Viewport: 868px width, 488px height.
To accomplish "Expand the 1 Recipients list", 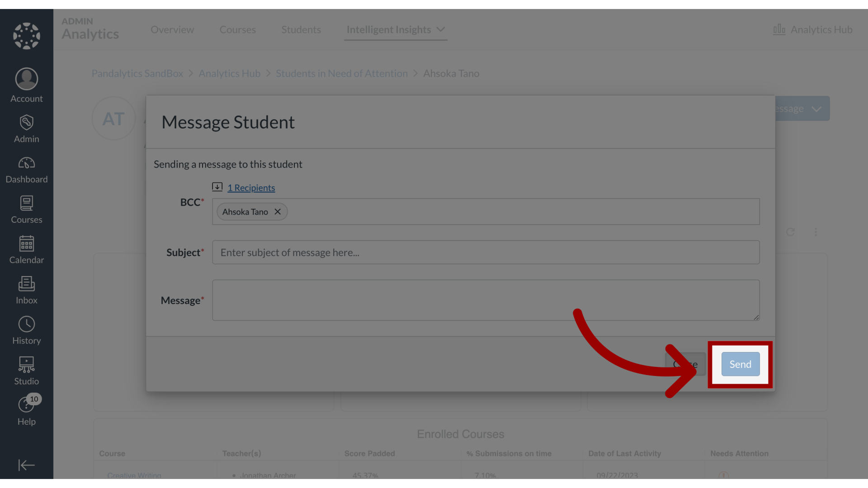I will (x=251, y=187).
